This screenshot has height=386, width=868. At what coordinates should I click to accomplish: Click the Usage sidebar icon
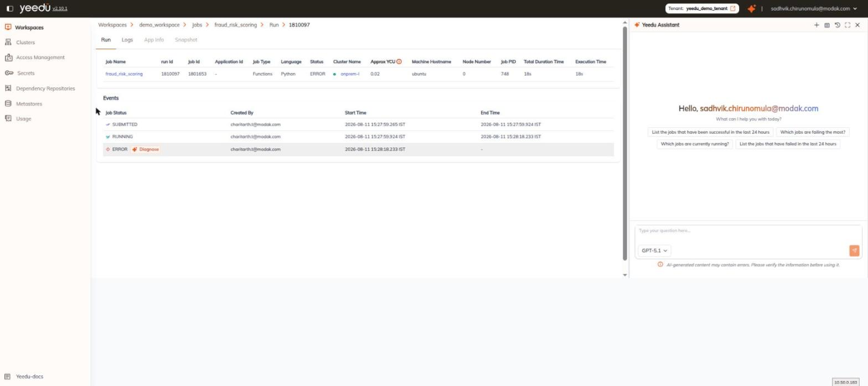coord(8,118)
